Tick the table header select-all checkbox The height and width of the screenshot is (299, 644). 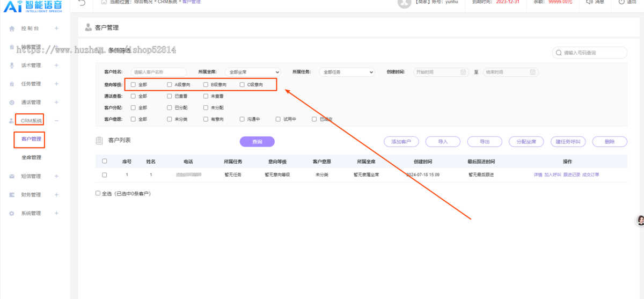pyautogui.click(x=105, y=161)
